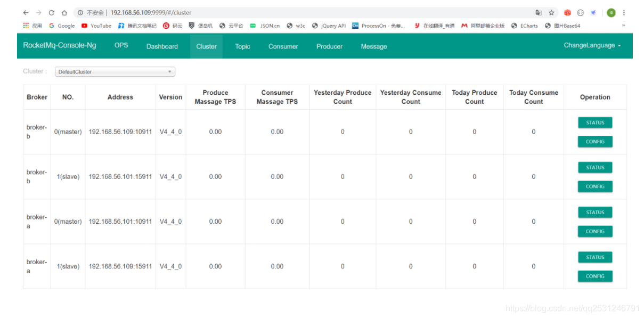644x318 pixels.
Task: Click CONFIG for broker-a master
Action: [x=595, y=232]
